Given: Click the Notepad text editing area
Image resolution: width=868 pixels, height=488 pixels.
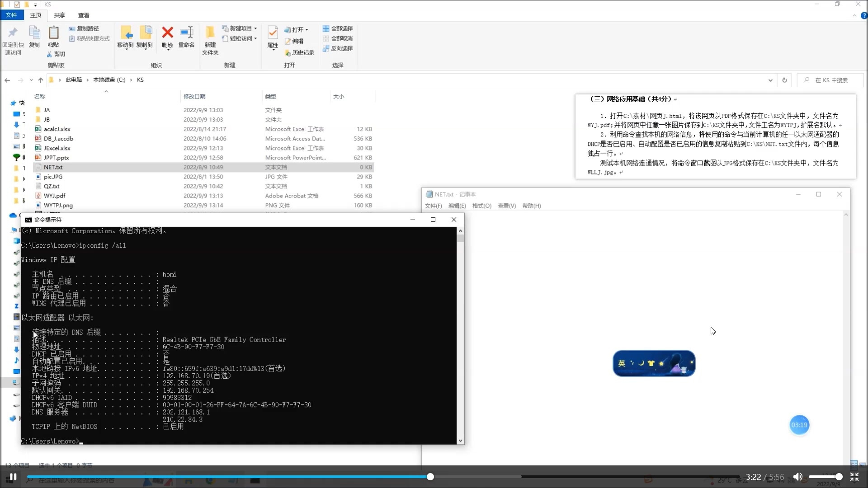Looking at the screenshot, I should 633,339.
